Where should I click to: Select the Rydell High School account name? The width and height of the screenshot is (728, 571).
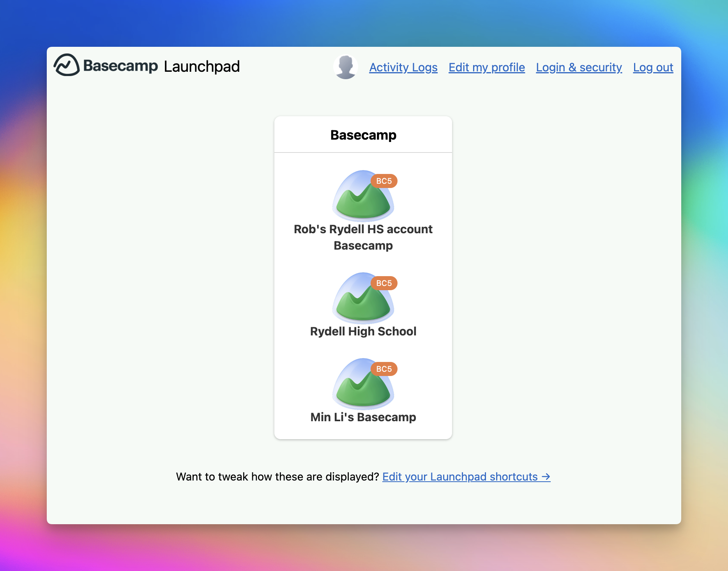(x=363, y=331)
